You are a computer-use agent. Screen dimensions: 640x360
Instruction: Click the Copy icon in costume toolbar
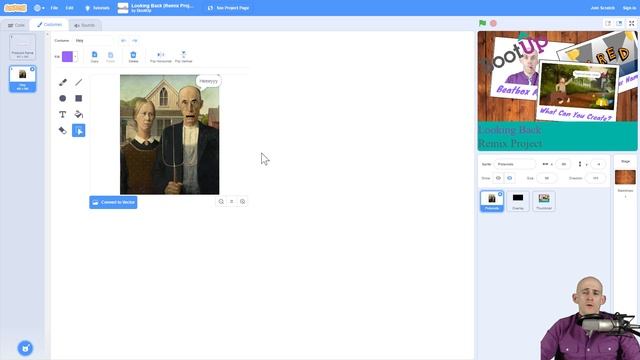pyautogui.click(x=94, y=57)
